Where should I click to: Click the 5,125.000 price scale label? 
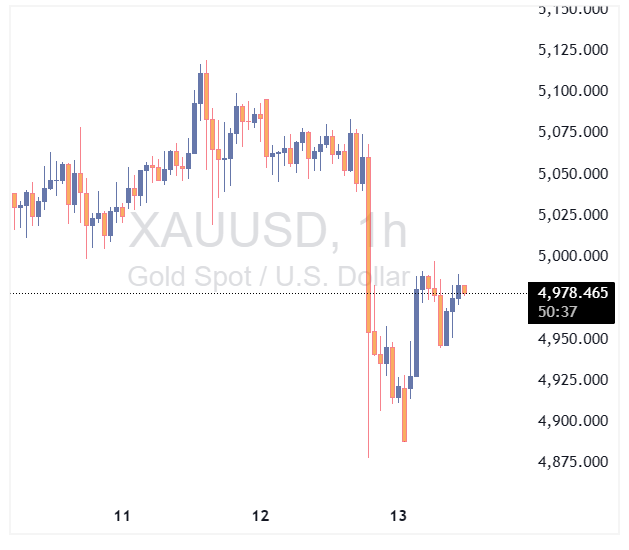point(573,49)
